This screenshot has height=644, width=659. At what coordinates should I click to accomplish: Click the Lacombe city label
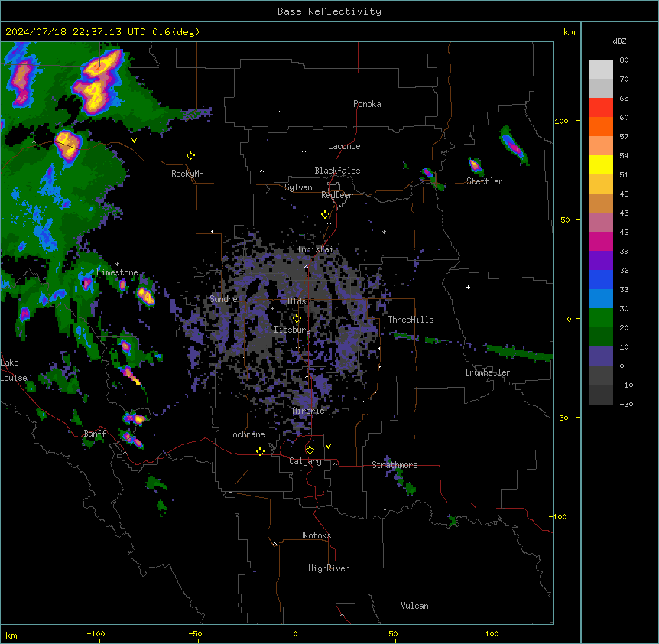point(344,146)
